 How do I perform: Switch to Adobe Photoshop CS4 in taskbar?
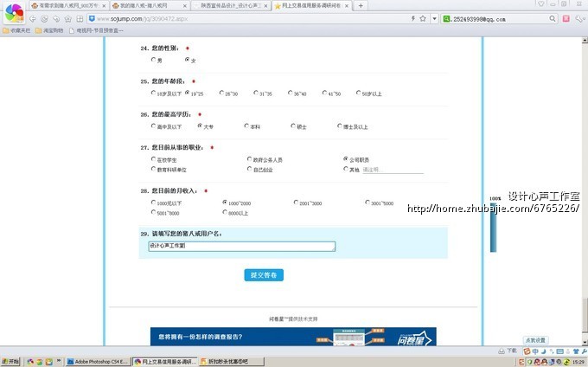[99, 362]
